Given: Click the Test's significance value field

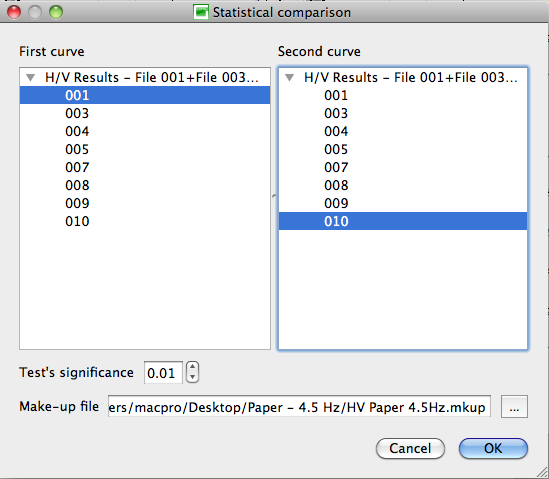Looking at the screenshot, I should [163, 373].
